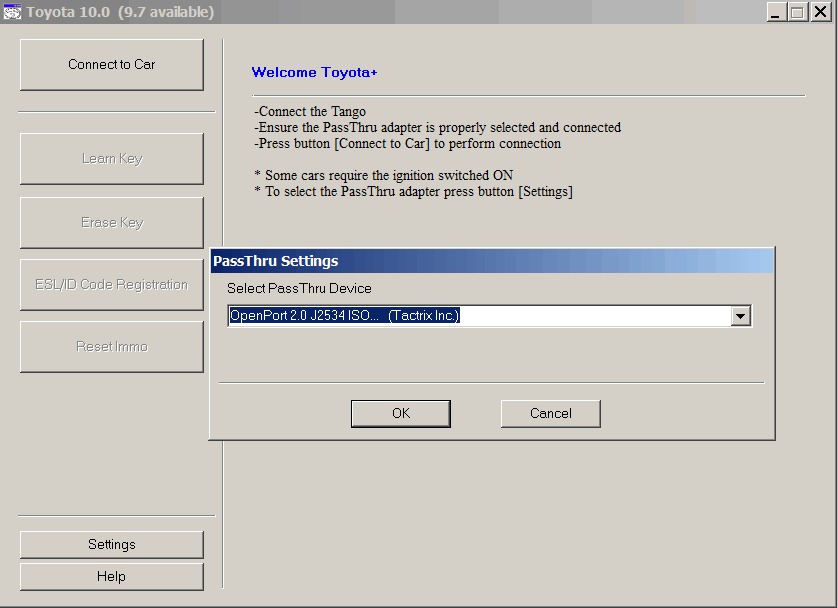Close the Toyota 10.0 window
The height and width of the screenshot is (608, 838).
pyautogui.click(x=818, y=12)
